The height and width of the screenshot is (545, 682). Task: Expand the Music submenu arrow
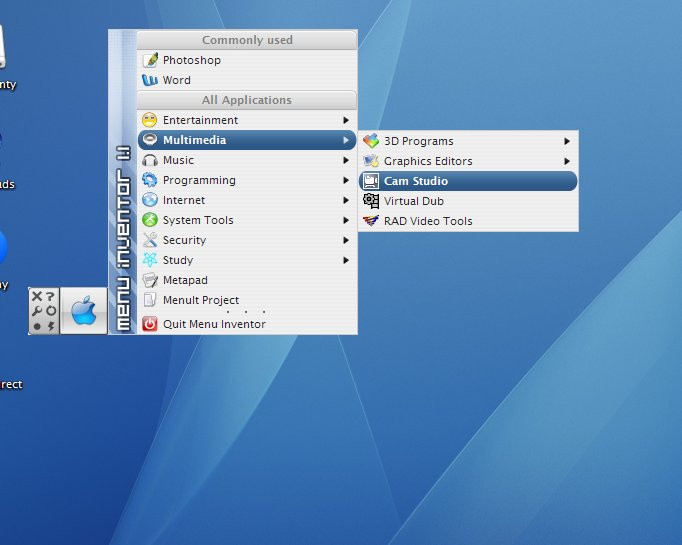point(346,160)
